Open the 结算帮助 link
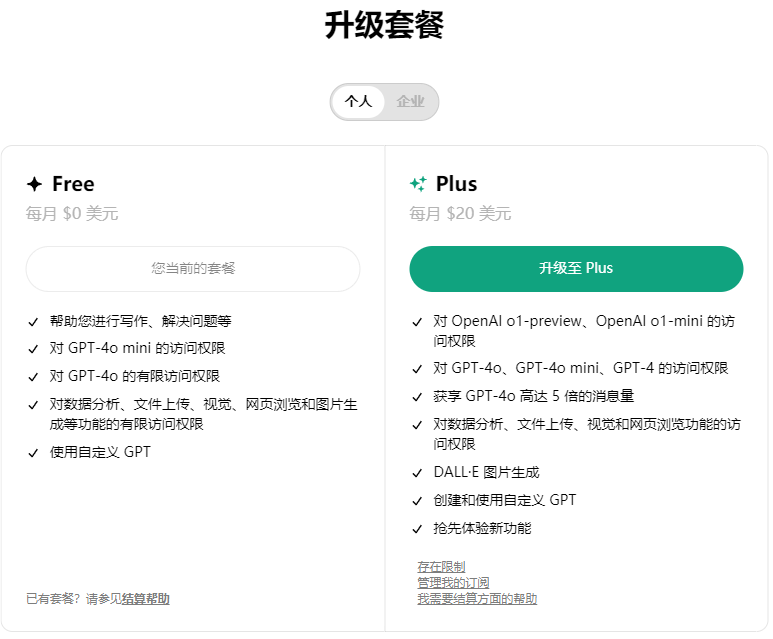773x639 pixels. (145, 599)
